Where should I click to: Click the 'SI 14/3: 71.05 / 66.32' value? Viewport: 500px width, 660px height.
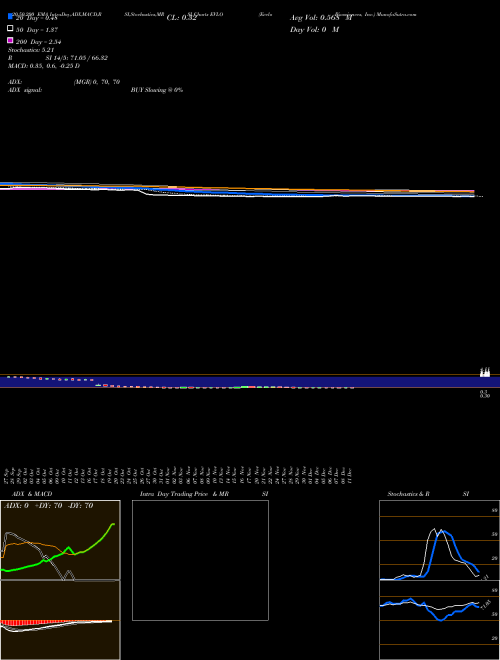pyautogui.click(x=77, y=58)
